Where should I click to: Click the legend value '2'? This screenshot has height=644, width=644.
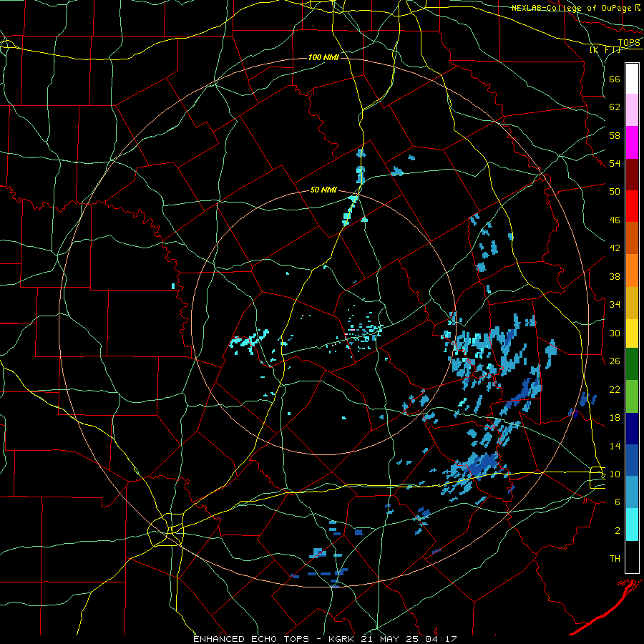point(618,531)
